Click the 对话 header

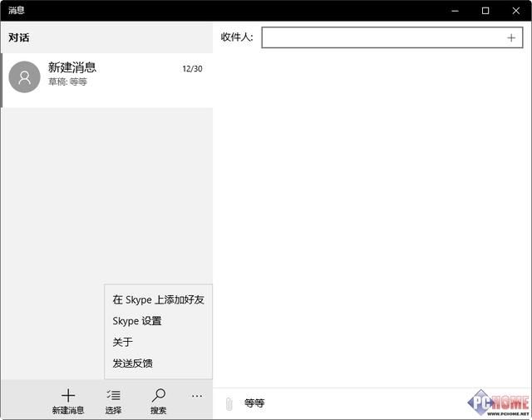[18, 37]
